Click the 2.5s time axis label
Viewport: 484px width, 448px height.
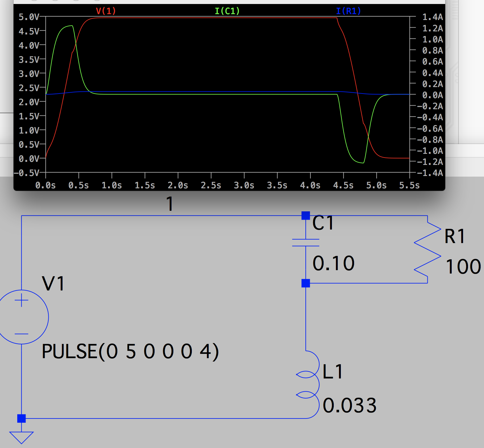[x=211, y=185]
